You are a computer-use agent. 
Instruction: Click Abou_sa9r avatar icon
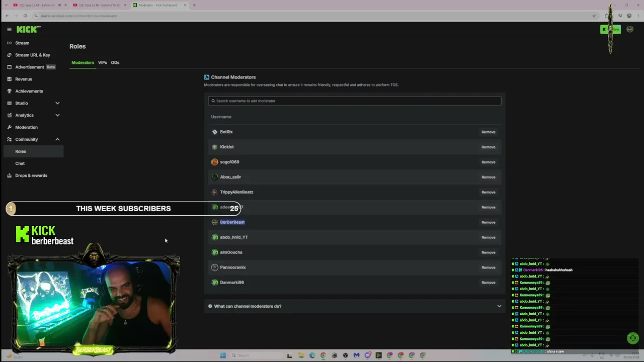(x=215, y=177)
